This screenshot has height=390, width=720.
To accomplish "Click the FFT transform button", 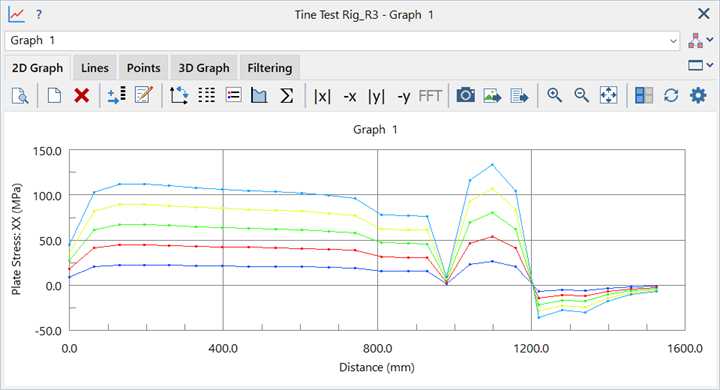I will coord(430,96).
